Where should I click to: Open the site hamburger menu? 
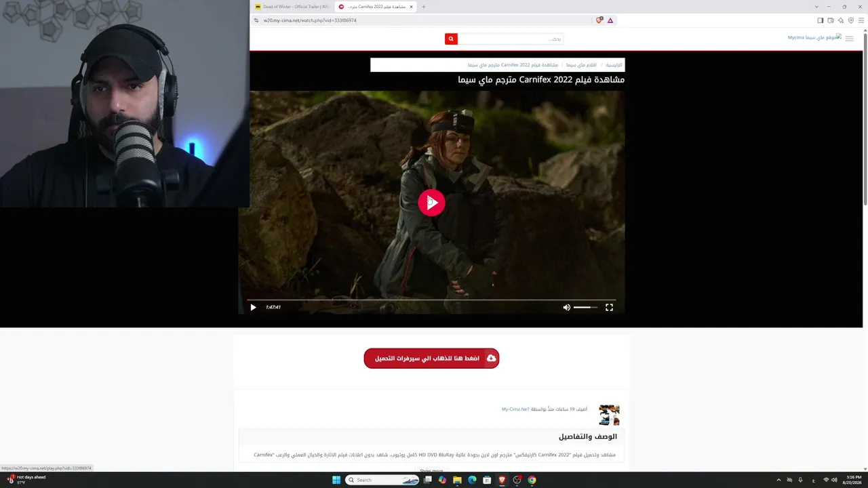coord(849,39)
